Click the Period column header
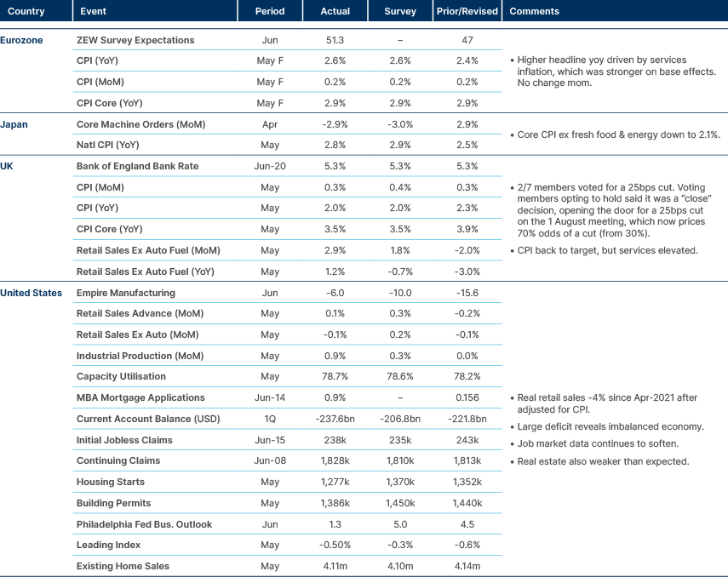Image resolution: width=728 pixels, height=577 pixels. [x=270, y=12]
